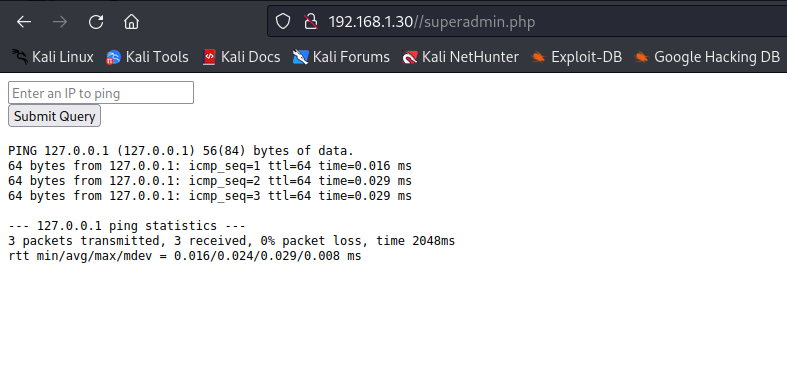Open the Google Hacking DB bookmark
This screenshot has height=377, width=787.
click(x=707, y=57)
